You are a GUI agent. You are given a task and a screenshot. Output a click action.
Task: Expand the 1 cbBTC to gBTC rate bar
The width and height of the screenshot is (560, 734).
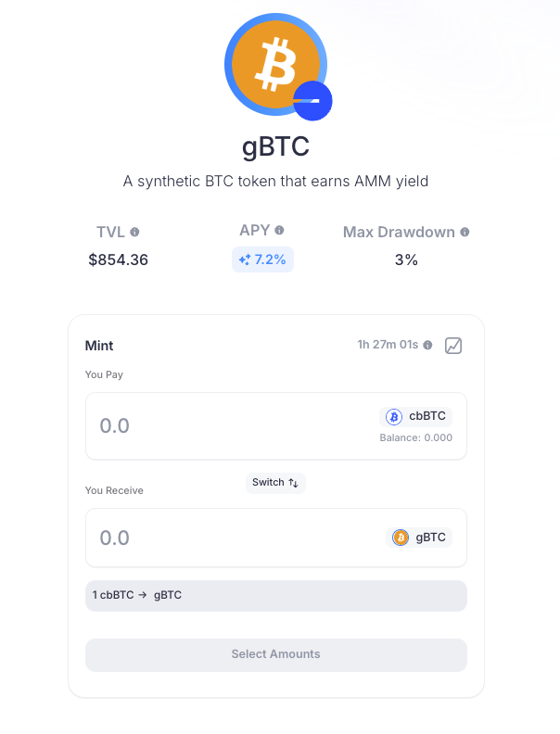[275, 595]
